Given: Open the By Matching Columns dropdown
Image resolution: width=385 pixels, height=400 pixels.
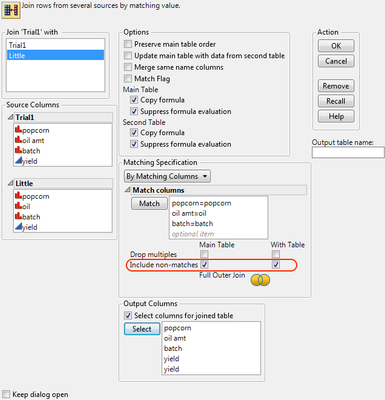Looking at the screenshot, I should 167,176.
